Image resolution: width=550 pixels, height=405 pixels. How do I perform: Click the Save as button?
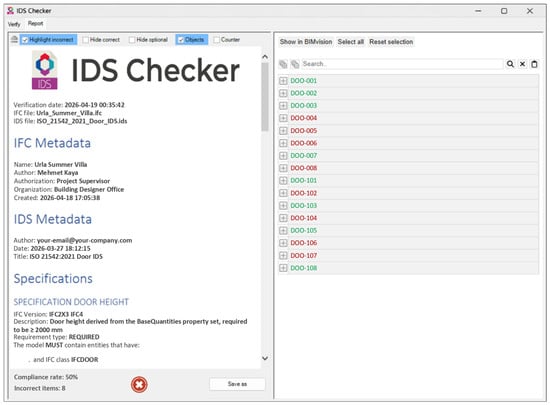237,384
